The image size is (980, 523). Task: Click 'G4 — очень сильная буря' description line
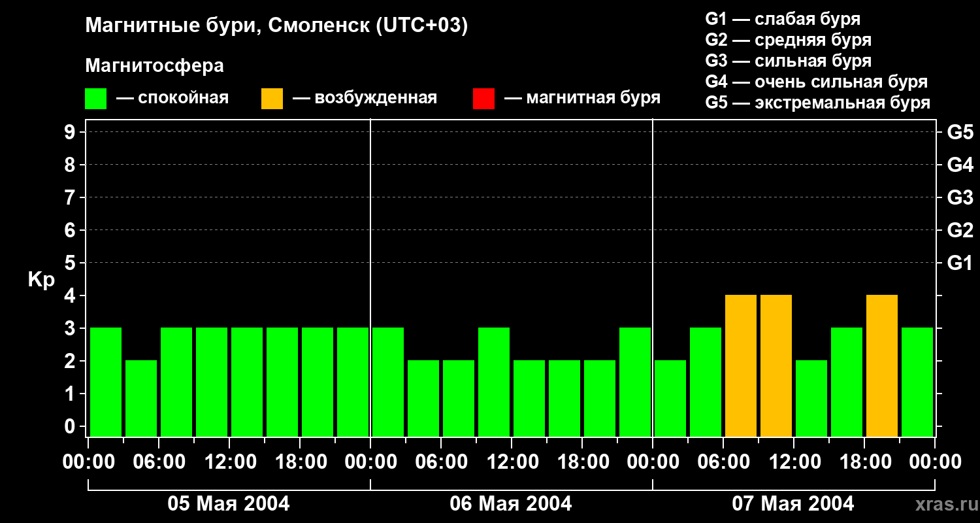[x=817, y=82]
